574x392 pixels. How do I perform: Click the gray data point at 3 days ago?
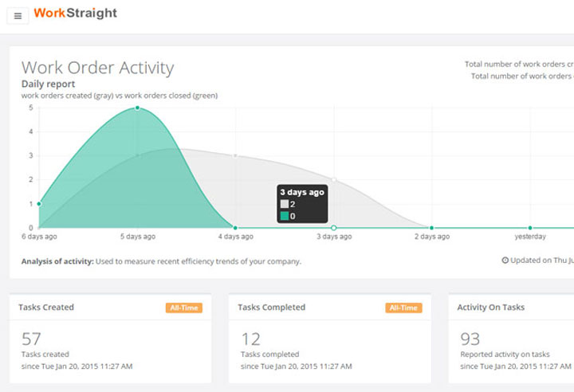[x=334, y=180]
